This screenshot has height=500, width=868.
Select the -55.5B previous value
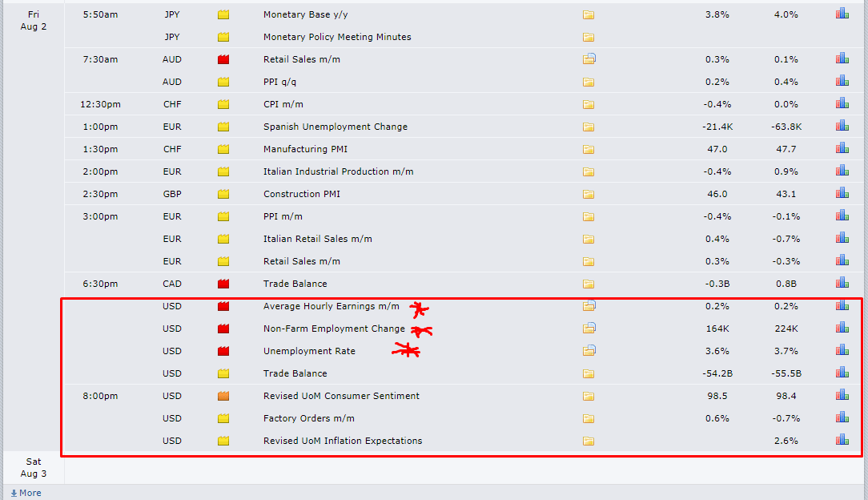(786, 373)
